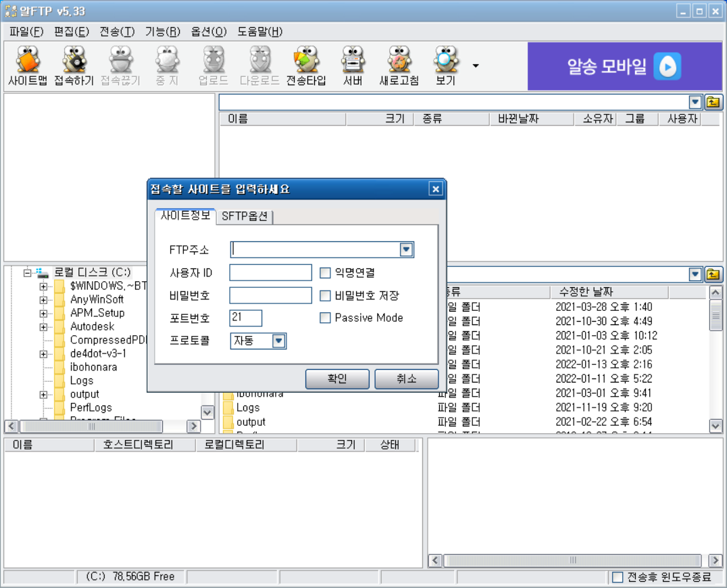727x588 pixels.
Task: Click the output folder in file list
Action: point(251,422)
